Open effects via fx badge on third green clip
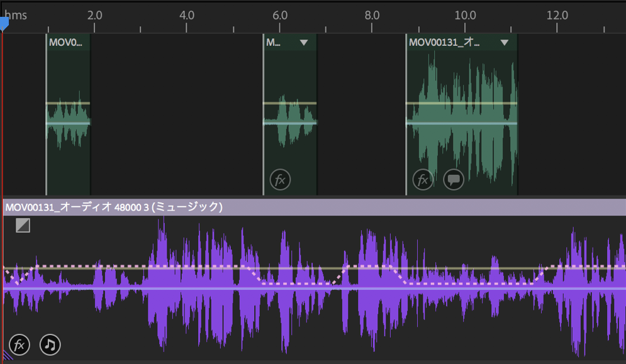626x364 pixels. [x=423, y=180]
